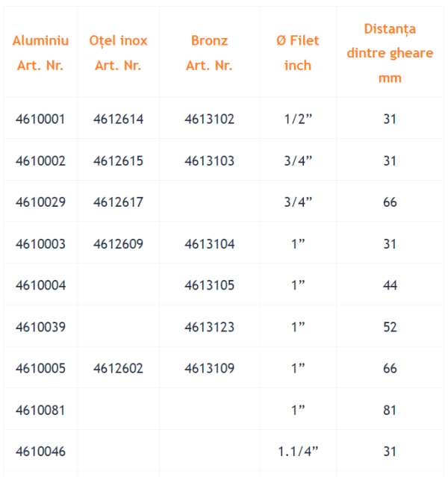Click the 1” cell in row 4610081
This screenshot has height=477, width=448.
(298, 410)
